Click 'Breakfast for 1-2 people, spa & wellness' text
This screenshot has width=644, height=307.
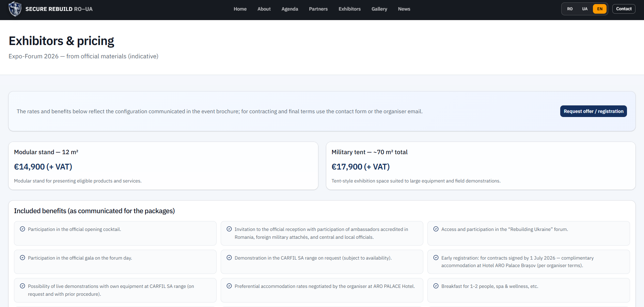tap(490, 286)
